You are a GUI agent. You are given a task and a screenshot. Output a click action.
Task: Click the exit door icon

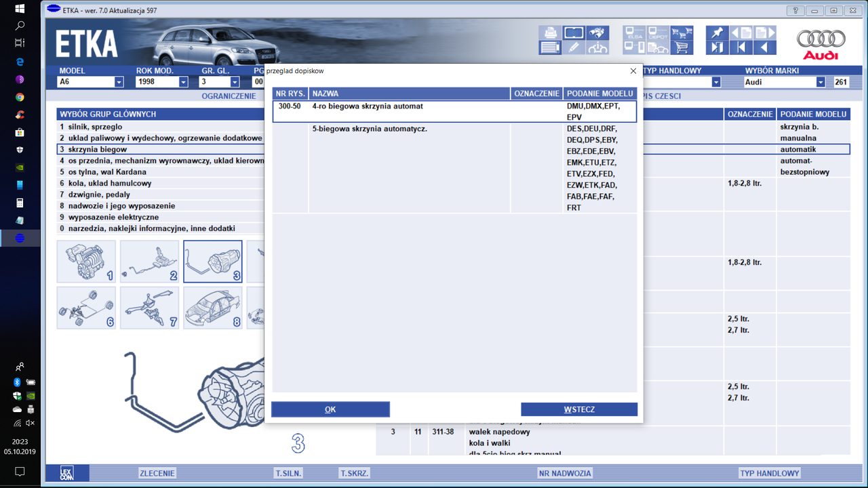pos(717,47)
